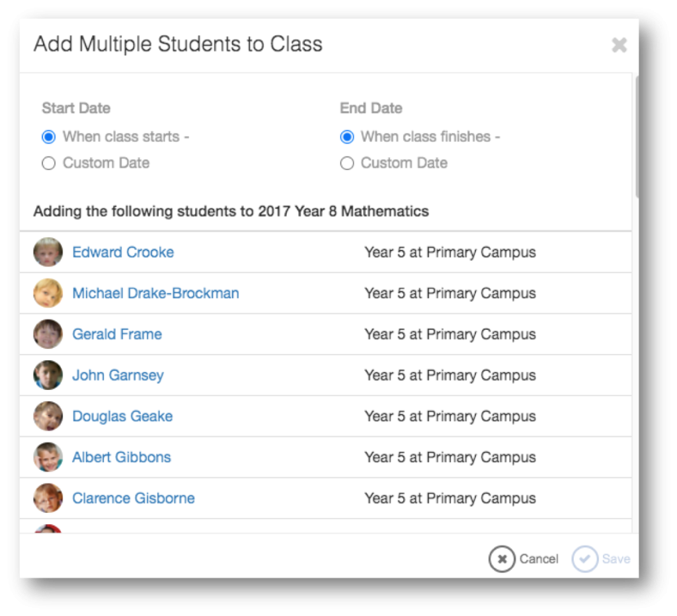Click Edward Crooke's profile photo
The image size is (677, 616).
(48, 252)
